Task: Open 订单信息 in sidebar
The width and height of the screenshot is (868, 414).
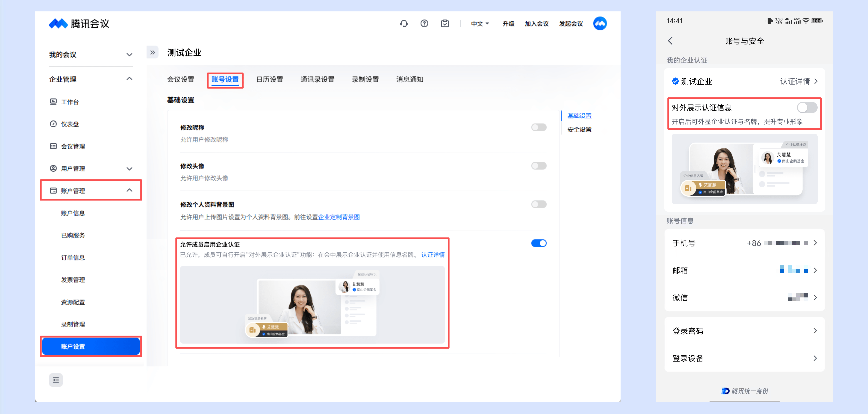Action: pyautogui.click(x=73, y=257)
